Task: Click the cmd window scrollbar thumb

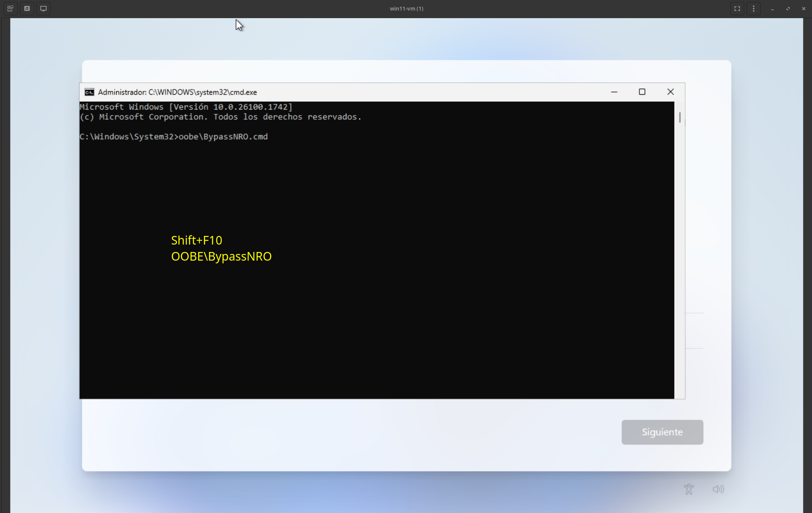Action: pyautogui.click(x=680, y=117)
